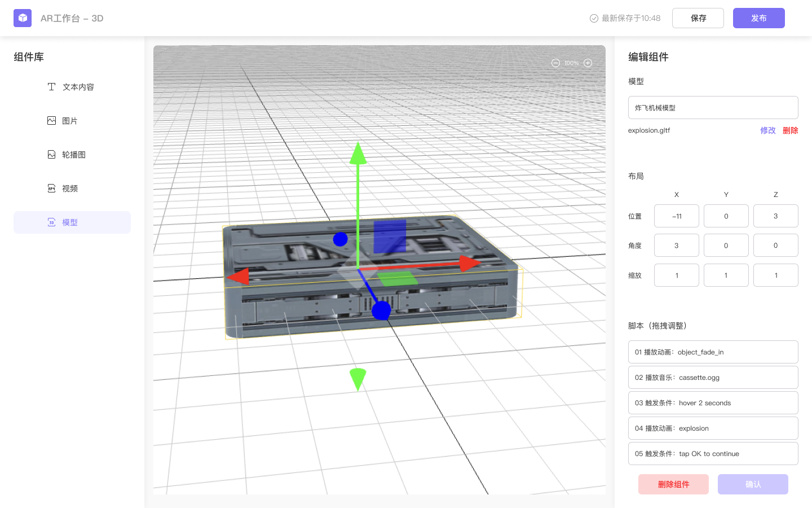
Task: Click the 图片 picture icon
Action: click(x=51, y=120)
